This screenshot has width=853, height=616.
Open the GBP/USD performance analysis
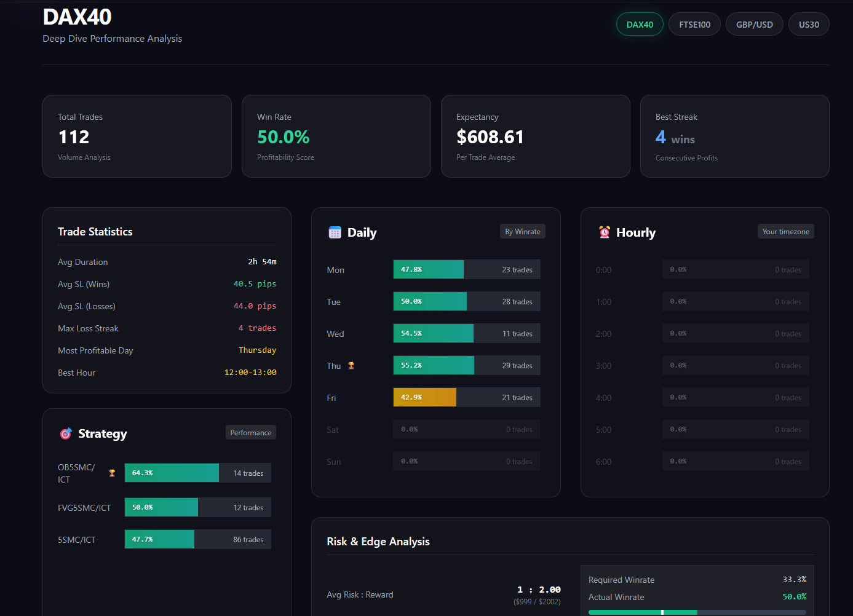tap(754, 24)
